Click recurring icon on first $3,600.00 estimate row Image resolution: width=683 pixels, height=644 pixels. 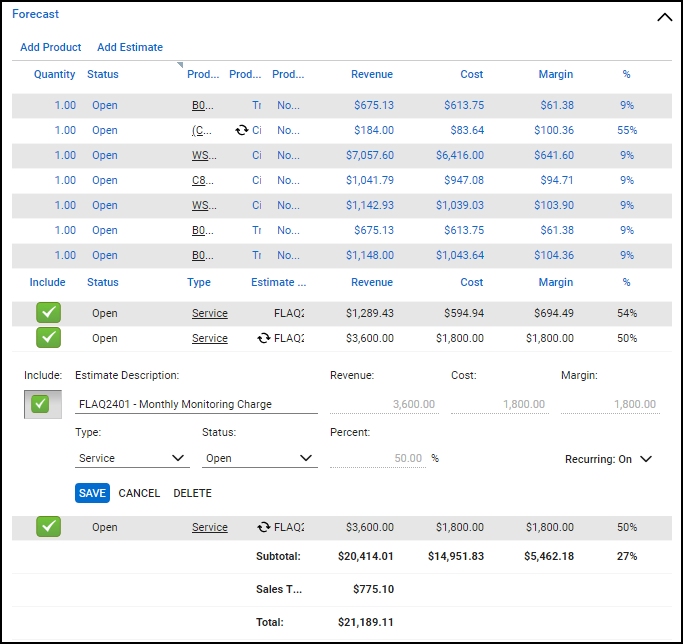(263, 338)
